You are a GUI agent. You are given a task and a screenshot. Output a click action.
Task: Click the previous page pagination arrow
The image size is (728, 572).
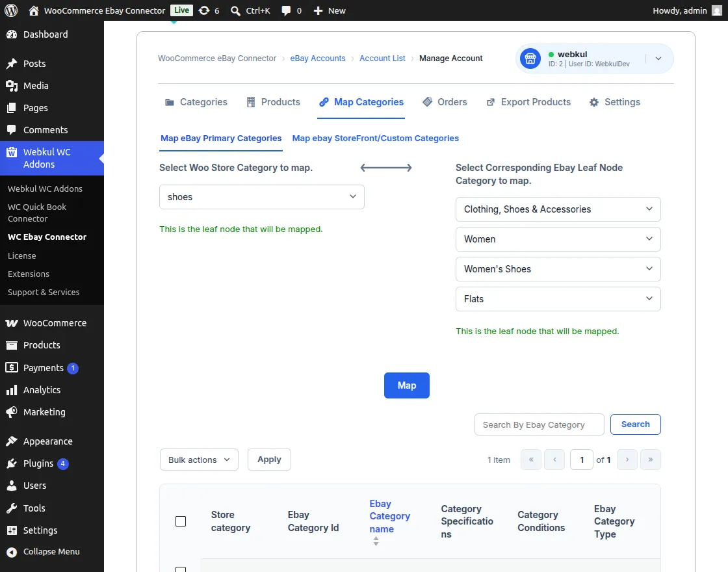coord(554,460)
